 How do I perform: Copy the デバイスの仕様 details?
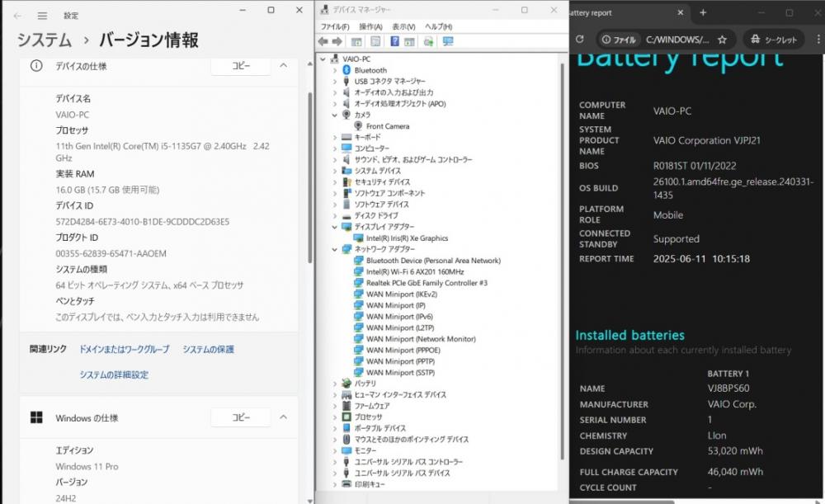pos(241,66)
